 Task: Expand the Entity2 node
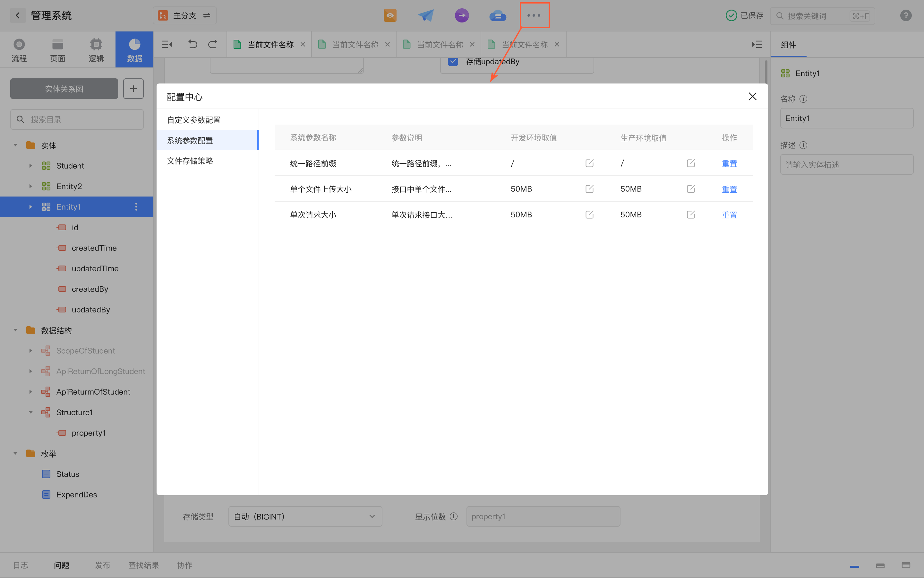[30, 186]
